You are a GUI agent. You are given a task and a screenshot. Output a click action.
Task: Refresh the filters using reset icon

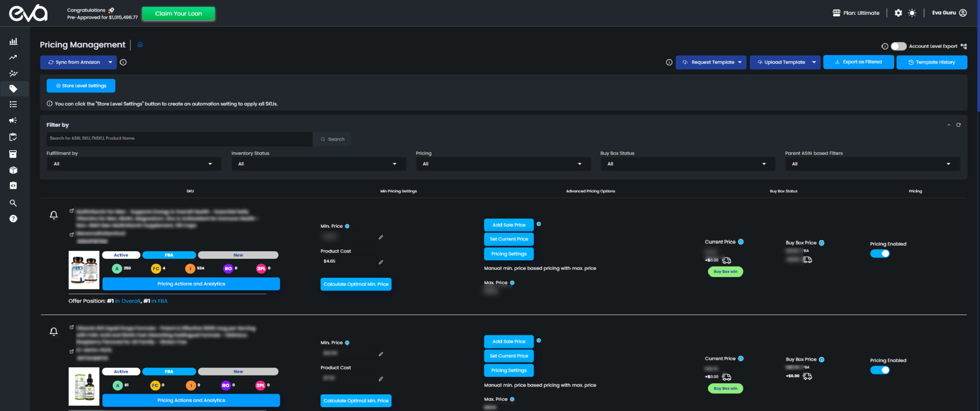click(x=958, y=125)
